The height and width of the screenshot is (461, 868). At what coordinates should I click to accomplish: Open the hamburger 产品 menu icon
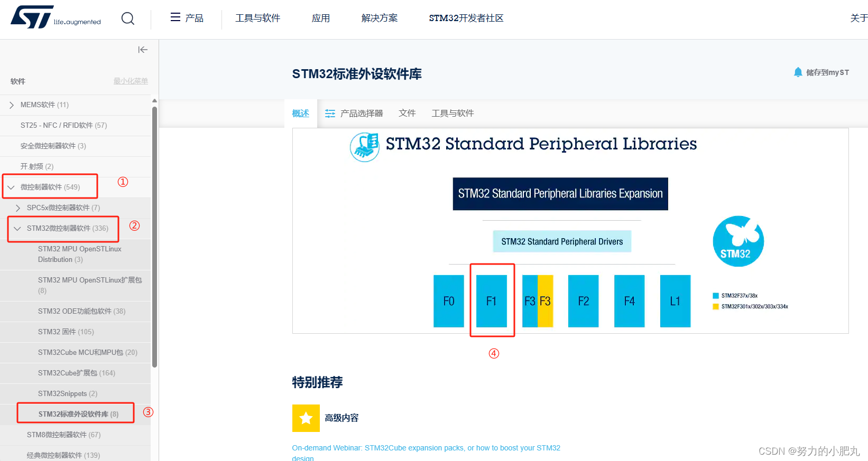tap(176, 17)
